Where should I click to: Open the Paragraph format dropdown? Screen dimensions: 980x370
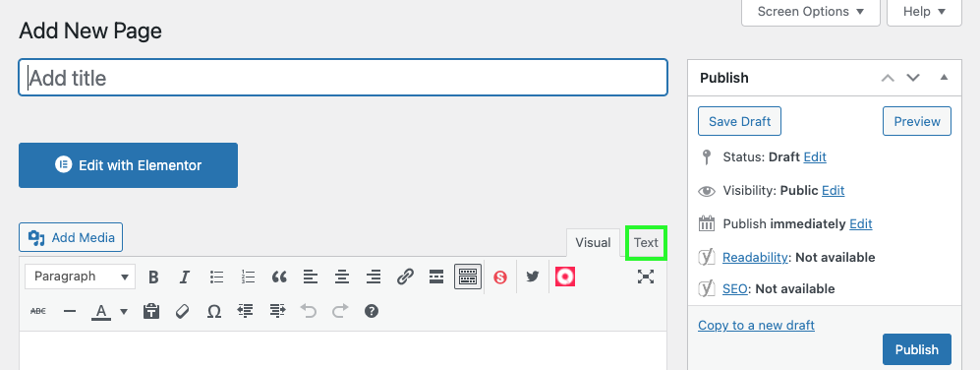point(80,277)
